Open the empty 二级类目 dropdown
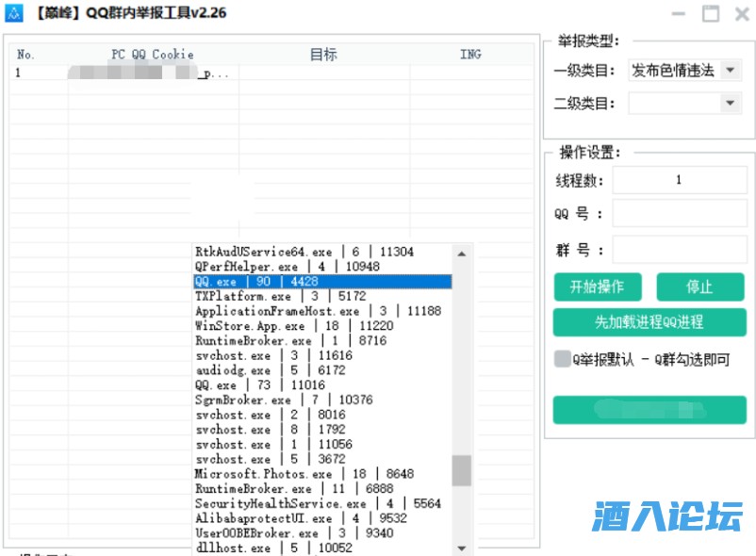The image size is (756, 556). [x=685, y=103]
